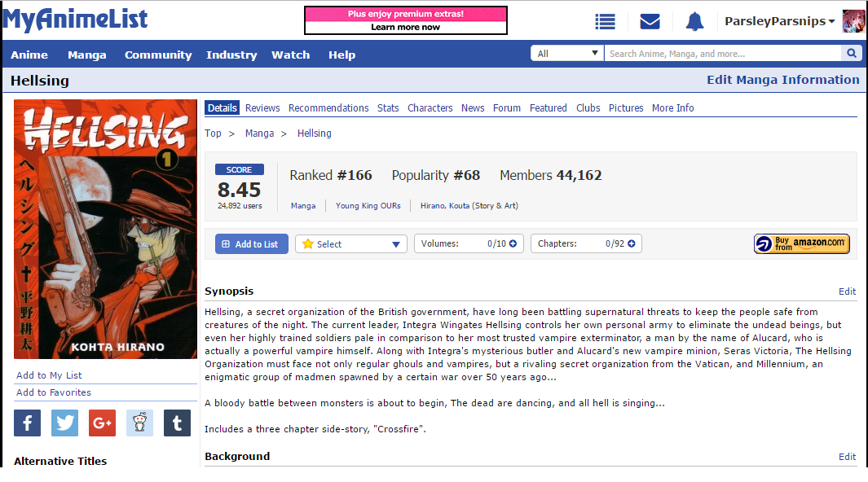Open the Help menu
Image resolution: width=868 pixels, height=482 pixels.
tap(341, 55)
